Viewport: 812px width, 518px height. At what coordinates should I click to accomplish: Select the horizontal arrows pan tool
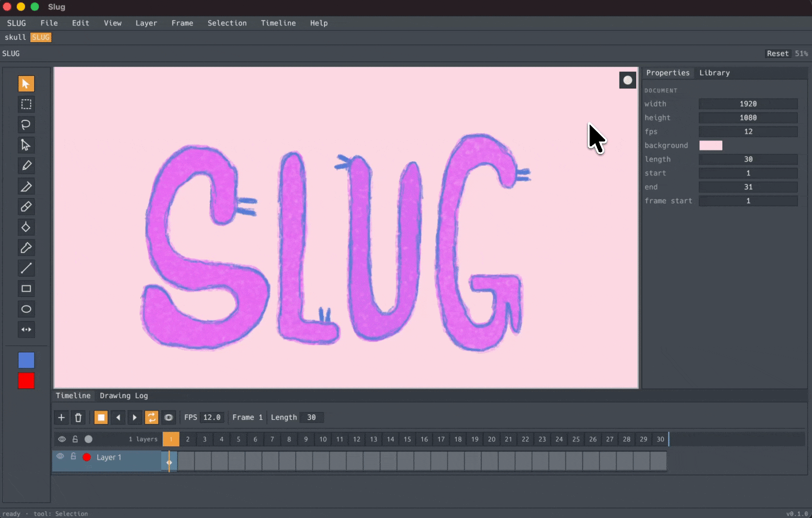(26, 330)
